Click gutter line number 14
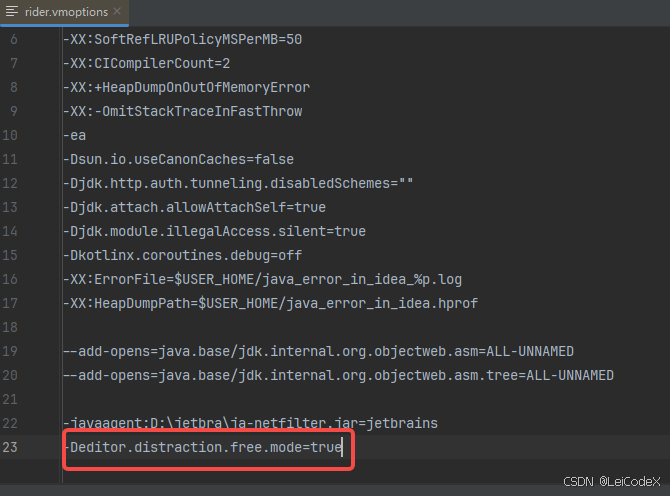This screenshot has height=496, width=670. [x=10, y=231]
